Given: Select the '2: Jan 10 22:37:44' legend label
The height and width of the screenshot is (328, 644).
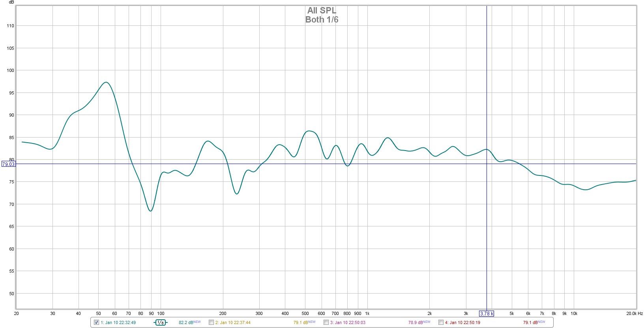Looking at the screenshot, I should (x=233, y=322).
